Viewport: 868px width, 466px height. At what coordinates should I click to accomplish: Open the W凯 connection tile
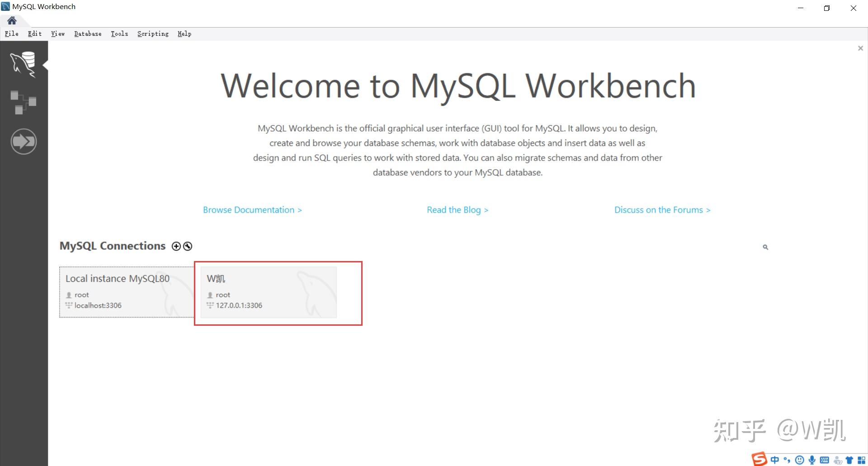point(269,292)
